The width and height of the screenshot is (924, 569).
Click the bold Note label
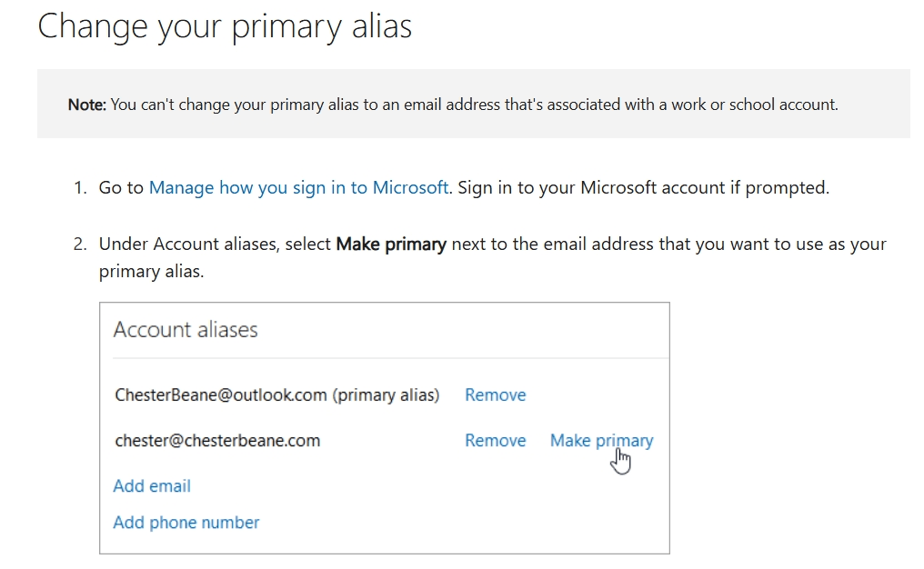87,105
